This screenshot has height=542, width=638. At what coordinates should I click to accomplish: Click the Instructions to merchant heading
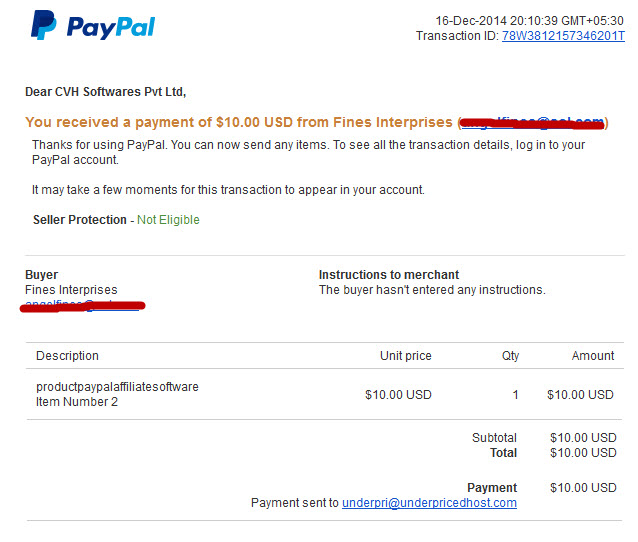(x=389, y=275)
